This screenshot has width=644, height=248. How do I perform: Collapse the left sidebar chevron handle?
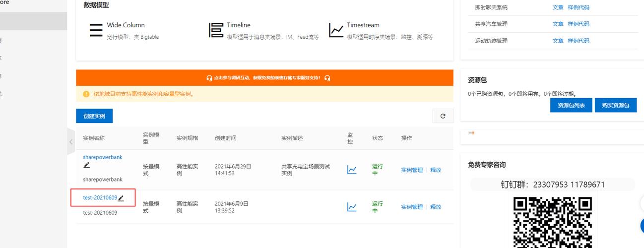point(70,142)
